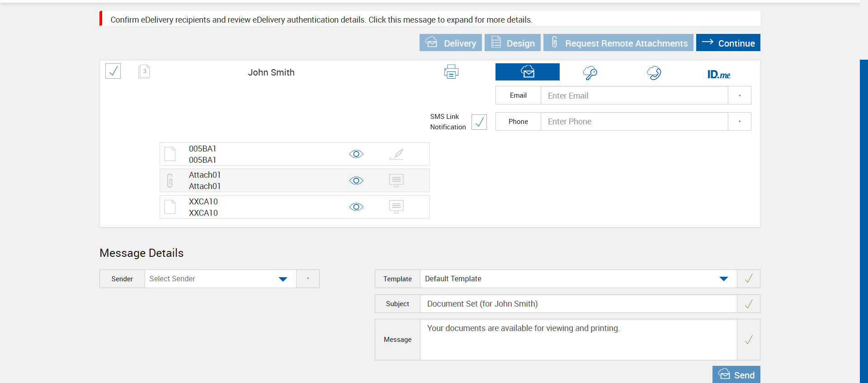Open the Delivery tab

pos(451,43)
